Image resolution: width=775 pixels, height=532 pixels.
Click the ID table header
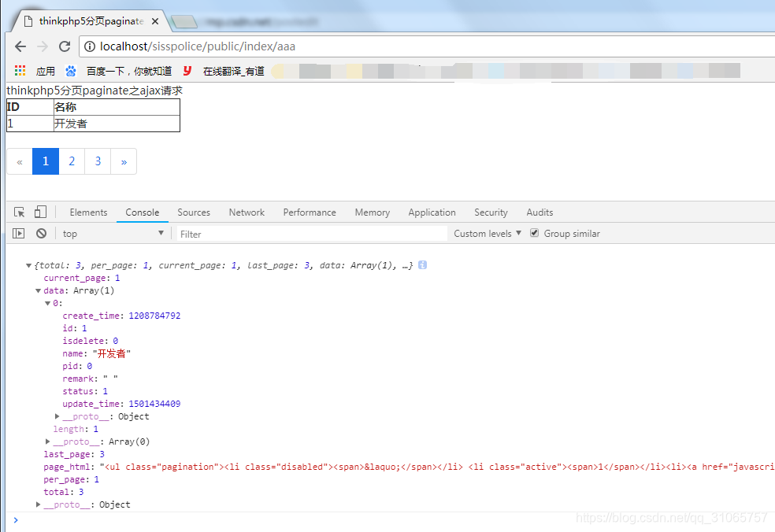30,107
